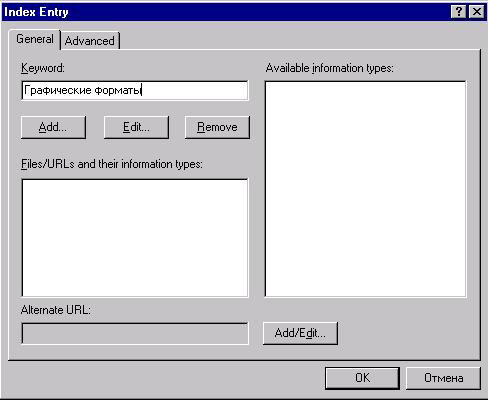The image size is (488, 400).
Task: Select the General tab
Action: [35, 39]
